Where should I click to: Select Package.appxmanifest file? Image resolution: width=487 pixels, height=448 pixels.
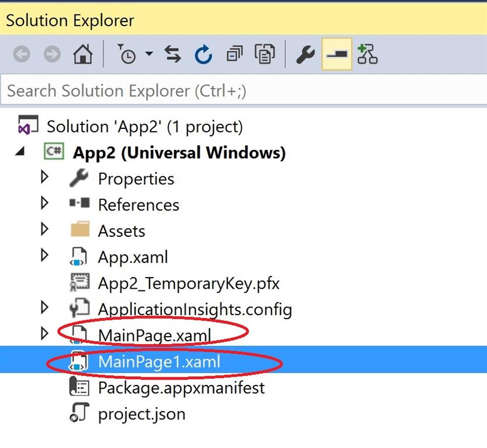click(x=182, y=388)
